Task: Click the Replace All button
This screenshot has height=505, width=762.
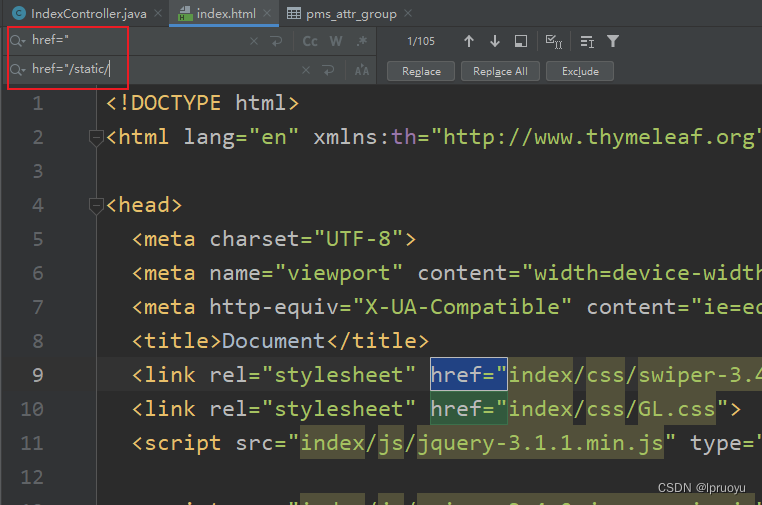Action: coord(500,71)
